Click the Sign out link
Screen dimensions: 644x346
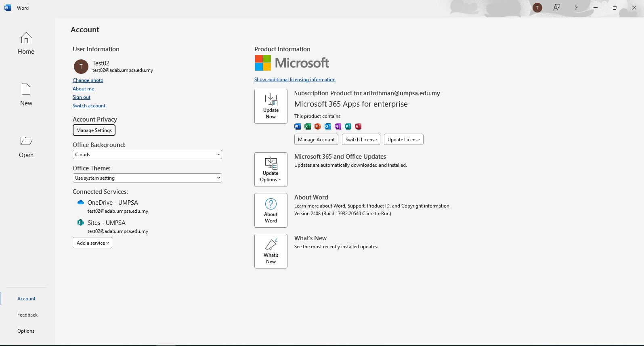click(82, 97)
